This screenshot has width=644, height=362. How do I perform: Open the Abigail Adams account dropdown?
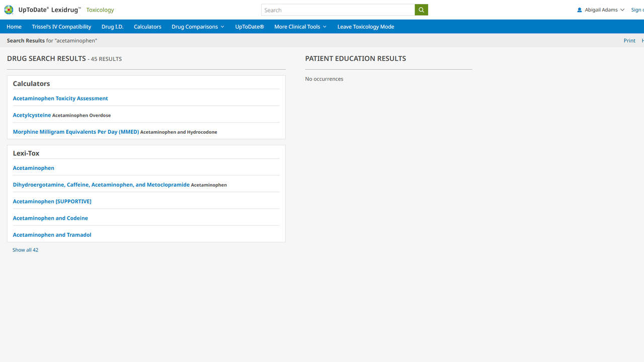pos(604,10)
